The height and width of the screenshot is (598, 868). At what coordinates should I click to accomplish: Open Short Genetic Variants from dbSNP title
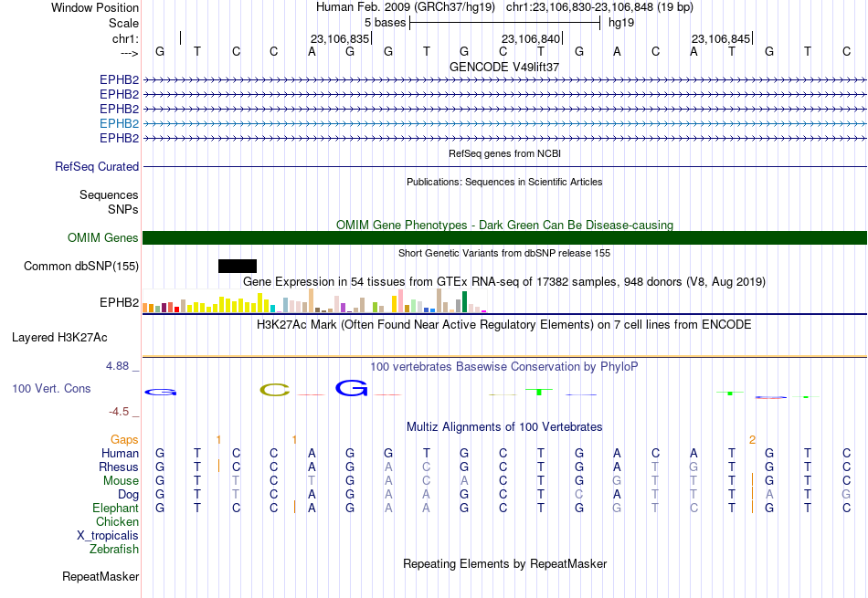504,254
